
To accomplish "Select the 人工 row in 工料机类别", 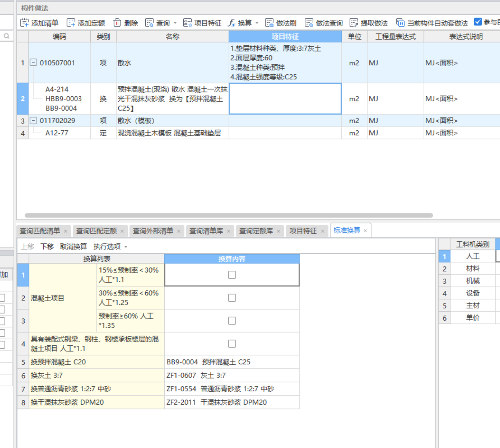I will (x=473, y=256).
